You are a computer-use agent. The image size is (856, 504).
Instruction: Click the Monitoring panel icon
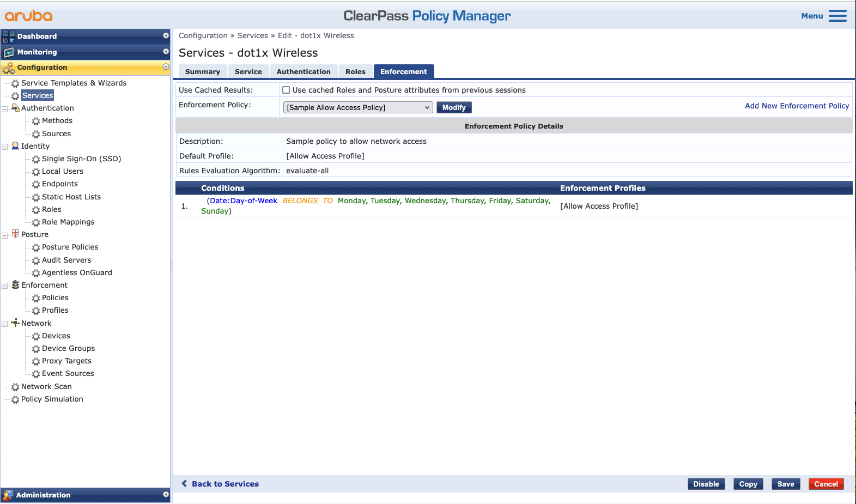click(x=9, y=52)
